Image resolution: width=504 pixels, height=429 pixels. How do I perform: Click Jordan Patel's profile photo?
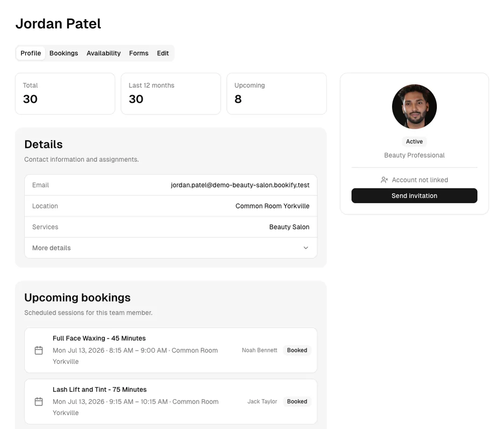414,107
